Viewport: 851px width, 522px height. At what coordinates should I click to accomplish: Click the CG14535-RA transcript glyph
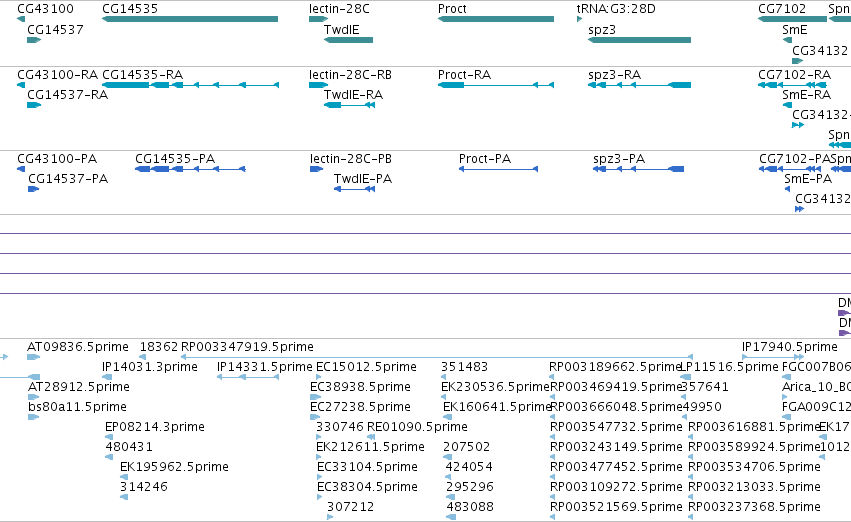(x=190, y=85)
